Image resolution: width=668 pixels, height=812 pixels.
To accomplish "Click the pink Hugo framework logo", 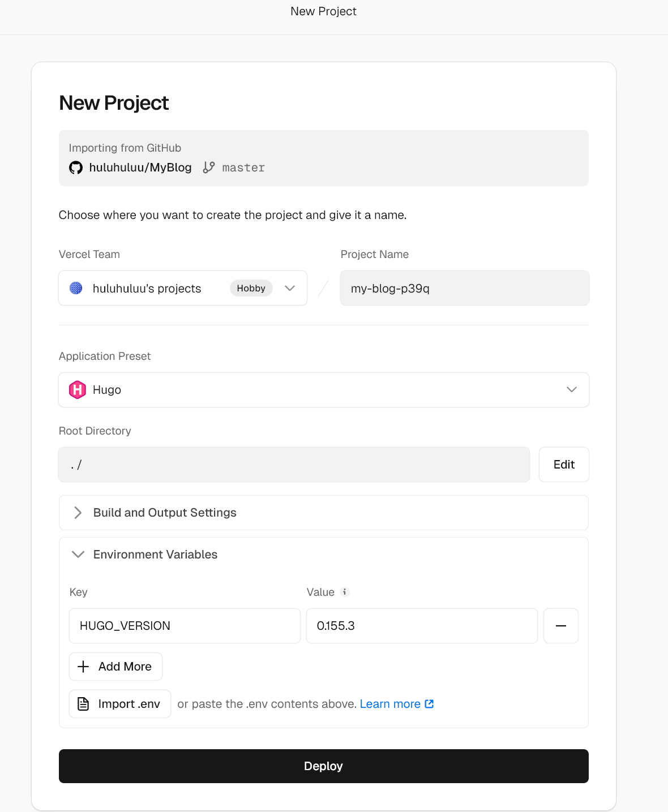I will [78, 390].
